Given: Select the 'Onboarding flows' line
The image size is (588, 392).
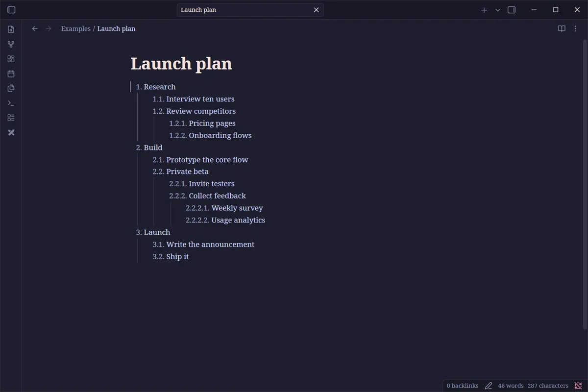Looking at the screenshot, I should (220, 135).
